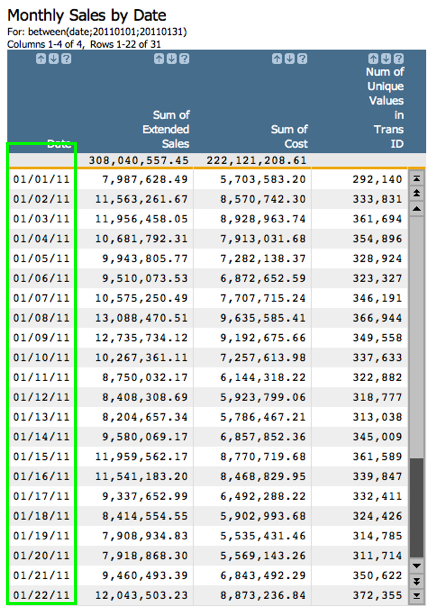The image size is (437, 616).
Task: Sort Trans ID unique values descending arrow
Action: point(386,59)
